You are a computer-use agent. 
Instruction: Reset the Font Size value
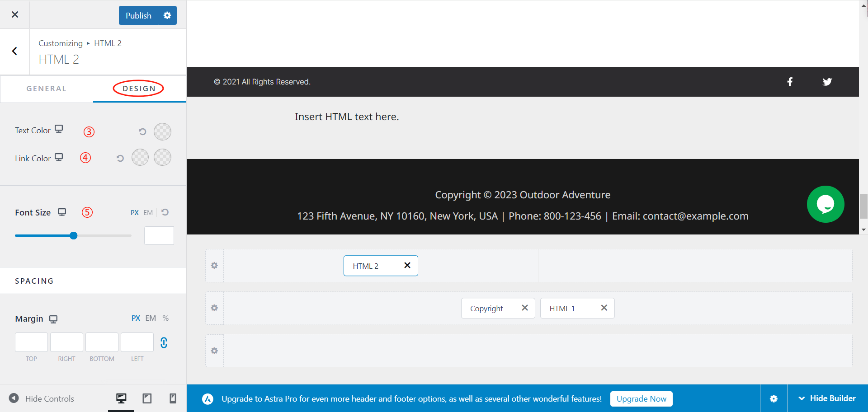tap(165, 212)
